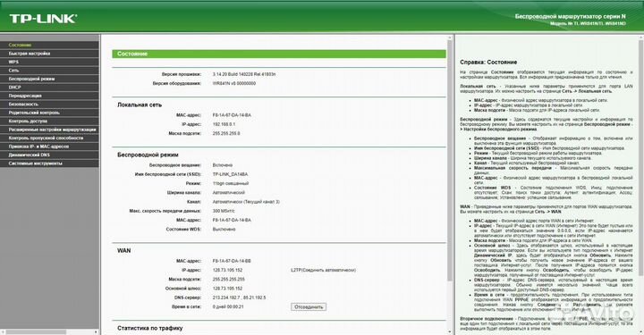
Task: Click the Отсоединить button
Action: pyautogui.click(x=309, y=306)
